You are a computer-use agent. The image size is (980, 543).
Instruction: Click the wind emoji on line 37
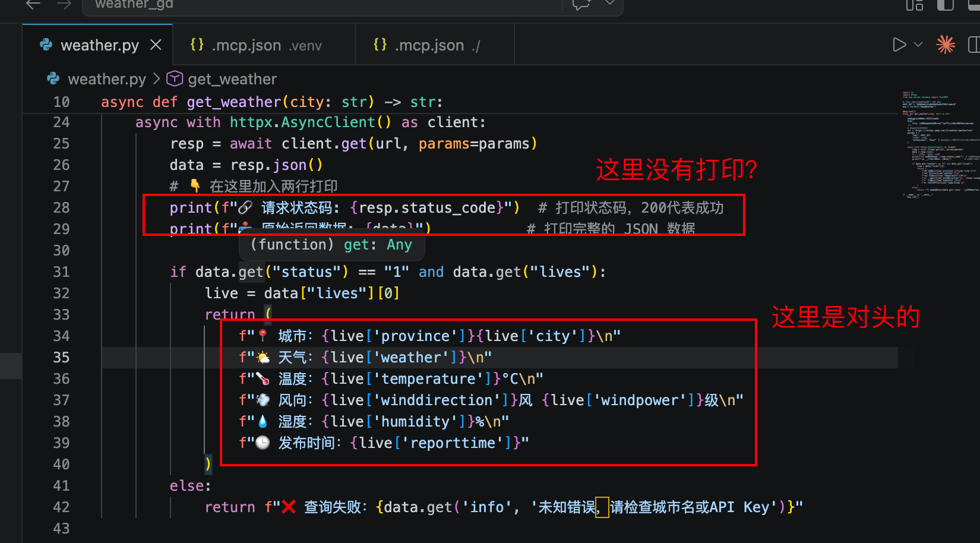[x=263, y=400]
